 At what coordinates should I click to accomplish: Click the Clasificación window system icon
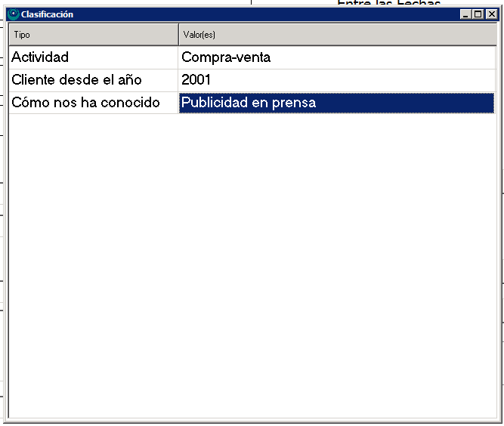tap(14, 14)
